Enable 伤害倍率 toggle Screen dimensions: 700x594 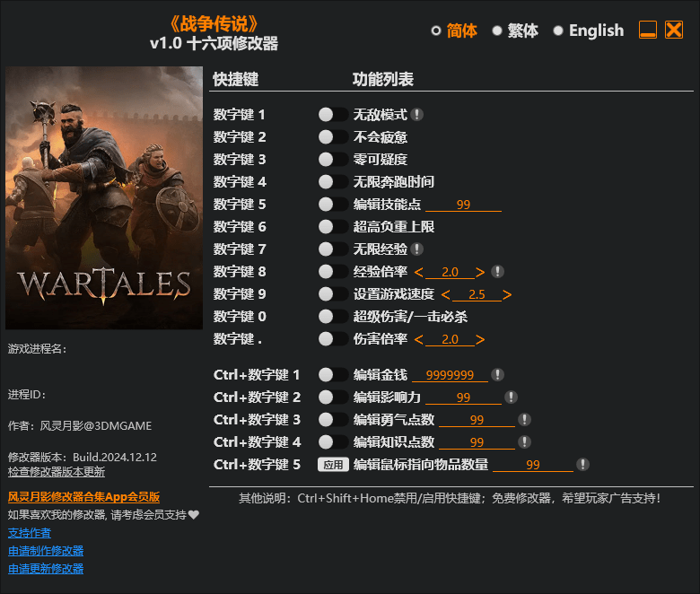333,339
